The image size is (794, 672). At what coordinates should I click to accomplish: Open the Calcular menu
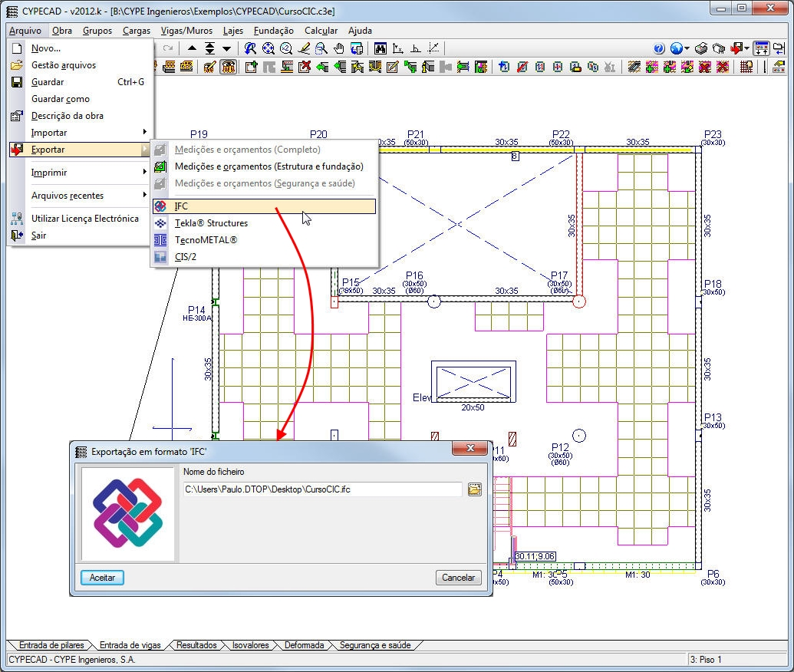point(321,31)
